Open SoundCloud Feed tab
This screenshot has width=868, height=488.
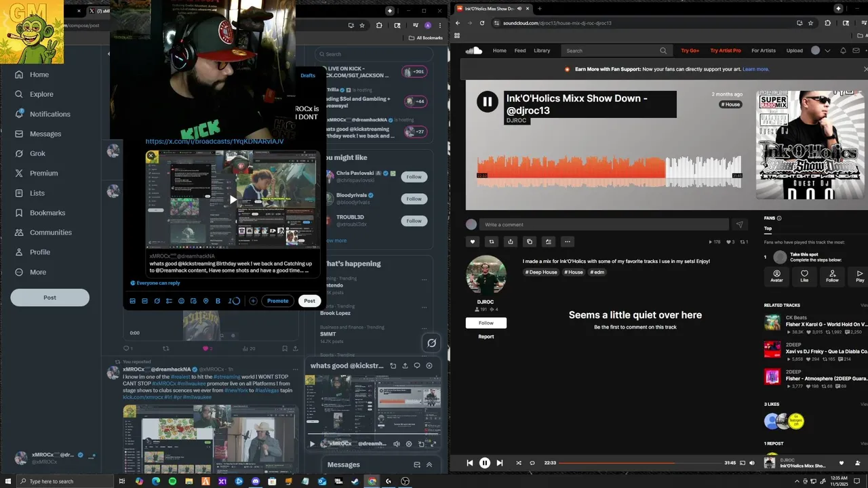[520, 51]
